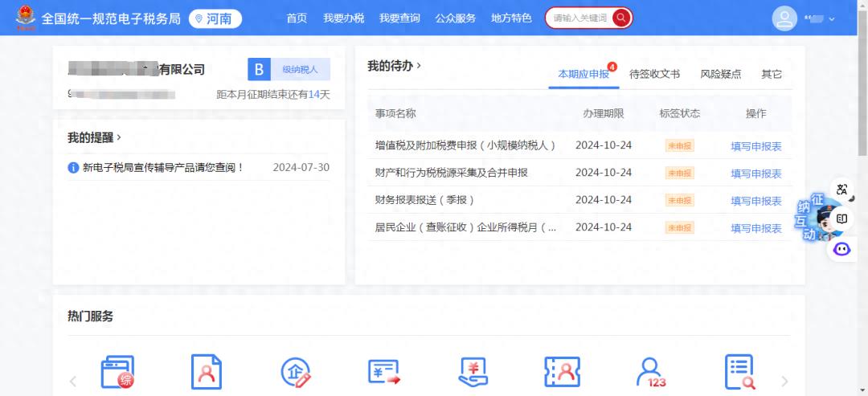Click 居民企业(查账征收)企业所得税 item name
The width and height of the screenshot is (868, 396).
click(465, 227)
